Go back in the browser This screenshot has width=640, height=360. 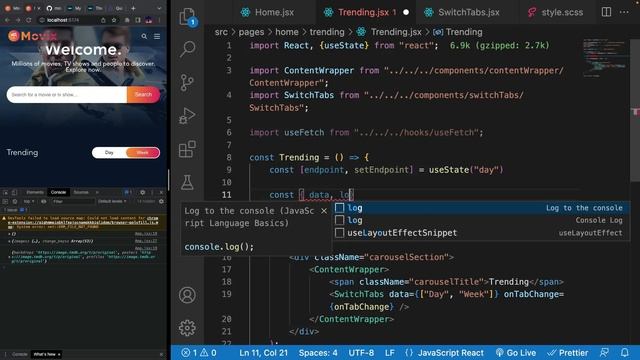click(x=8, y=20)
